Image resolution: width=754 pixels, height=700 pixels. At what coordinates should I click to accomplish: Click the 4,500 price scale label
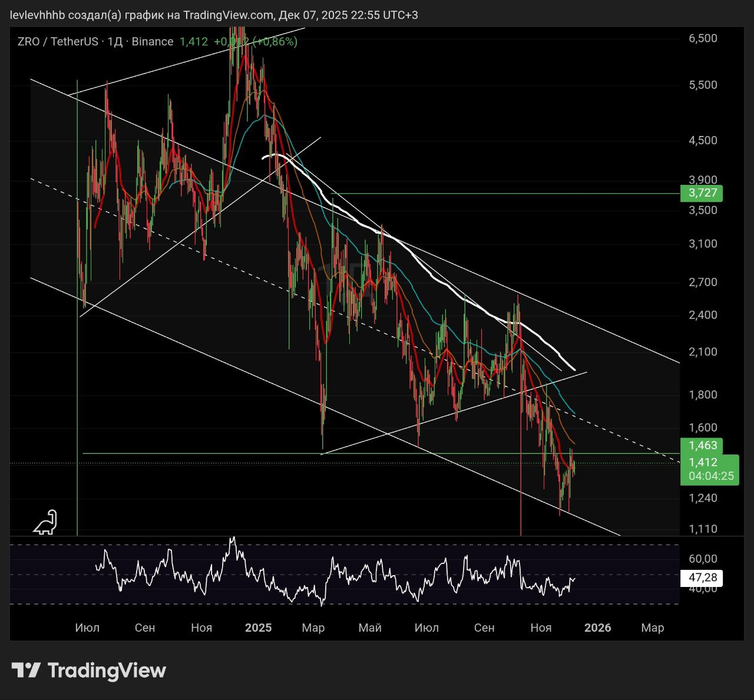703,140
